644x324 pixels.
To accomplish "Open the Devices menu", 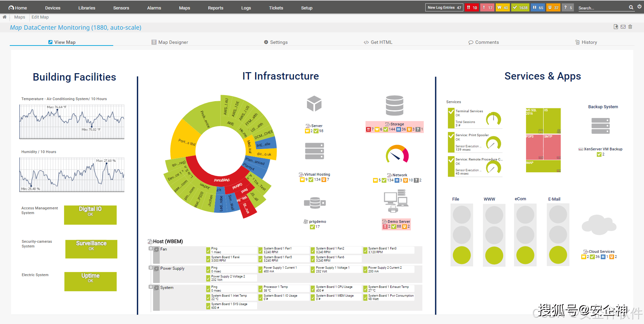I will coord(53,8).
